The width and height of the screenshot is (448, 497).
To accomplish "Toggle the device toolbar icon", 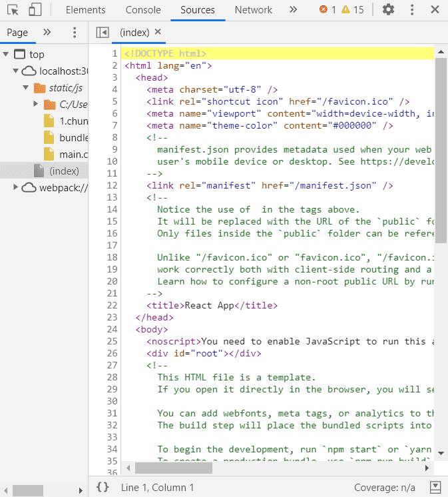I will [35, 10].
